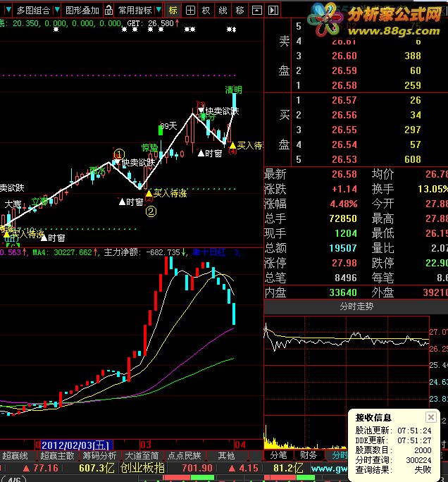The height and width of the screenshot is (482, 448).
Task: Click the window collapse icon in the toolbar
Action: click(256, 11)
